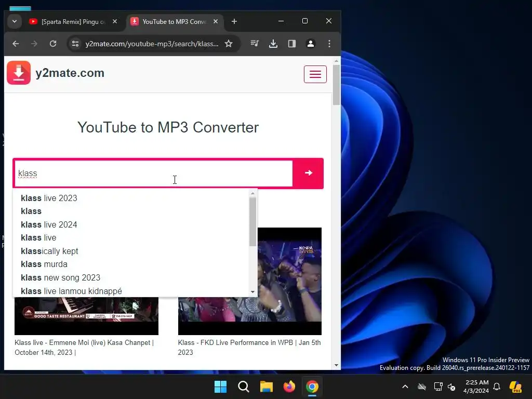Choose suggestion klass live lanmou kidnappé
Viewport: 532px width, 399px height.
131,291
